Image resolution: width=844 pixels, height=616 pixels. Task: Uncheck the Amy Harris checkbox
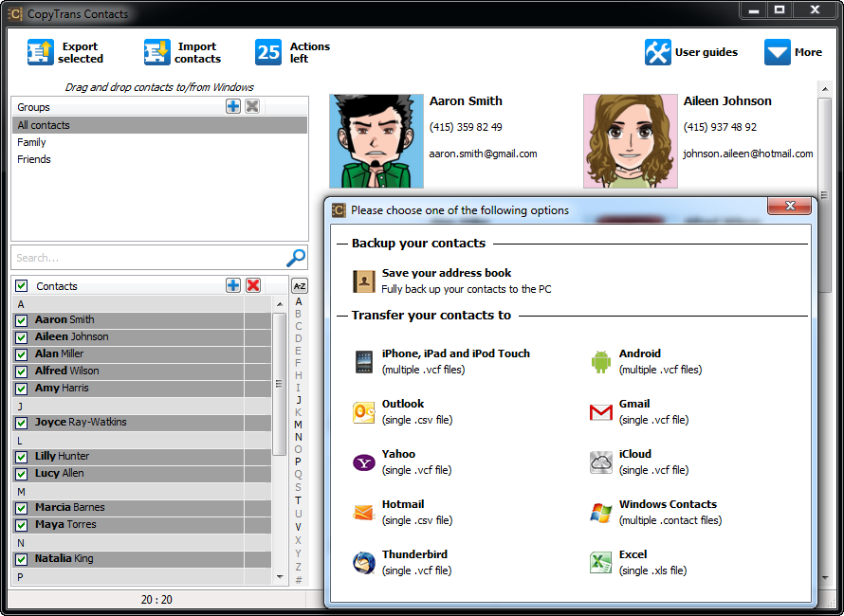tap(22, 389)
